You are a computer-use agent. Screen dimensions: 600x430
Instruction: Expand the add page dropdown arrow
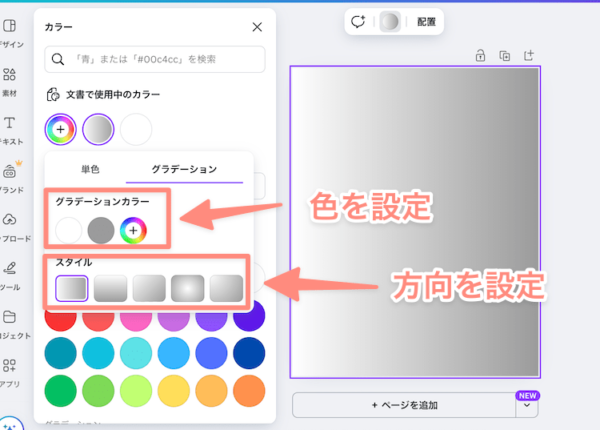527,405
